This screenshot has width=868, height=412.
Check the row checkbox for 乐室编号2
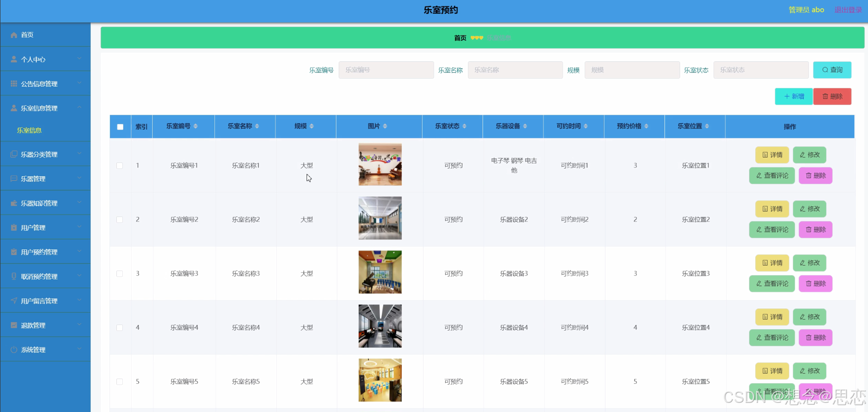[x=120, y=220]
